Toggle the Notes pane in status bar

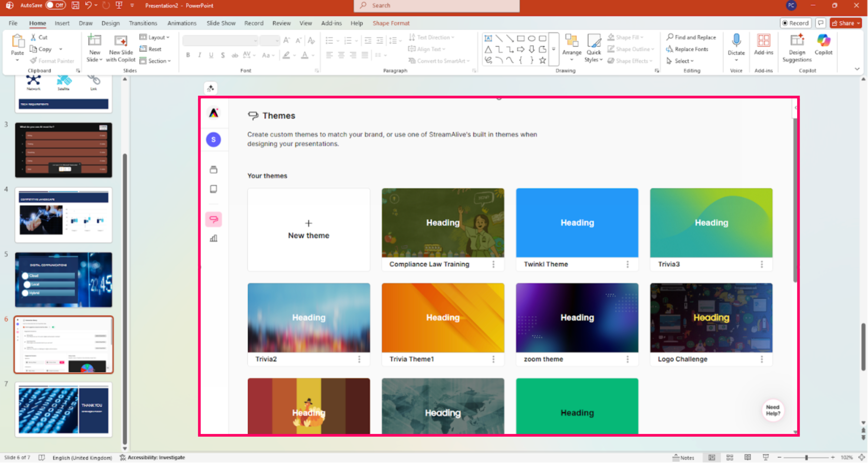pyautogui.click(x=683, y=457)
